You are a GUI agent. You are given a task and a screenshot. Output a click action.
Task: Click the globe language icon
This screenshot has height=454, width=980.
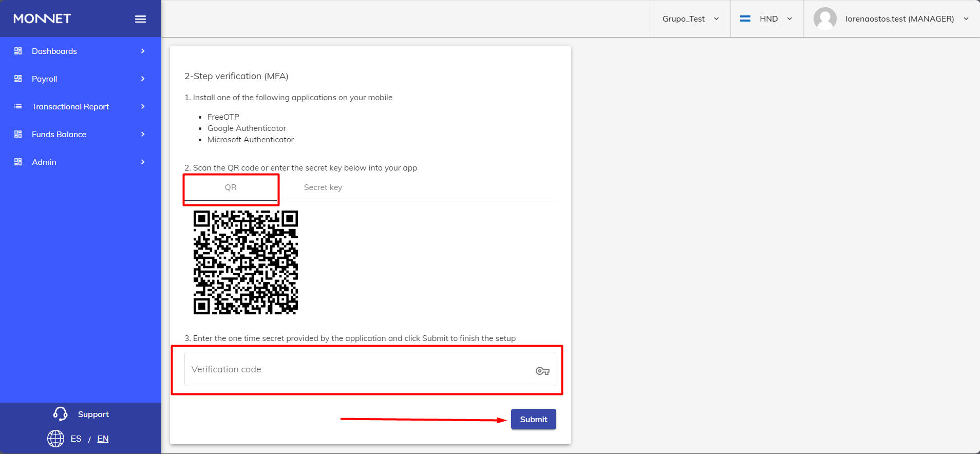(x=55, y=439)
